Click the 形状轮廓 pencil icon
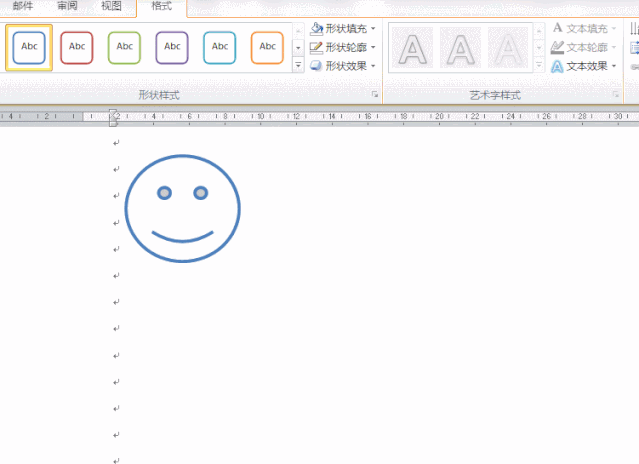Screen dimensions: 639x464 click(316, 48)
